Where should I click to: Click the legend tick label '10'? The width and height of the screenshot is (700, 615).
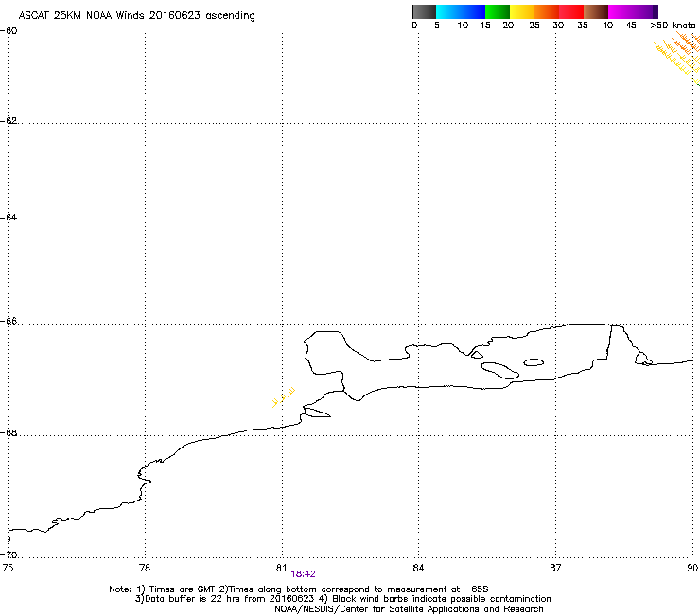tap(463, 26)
